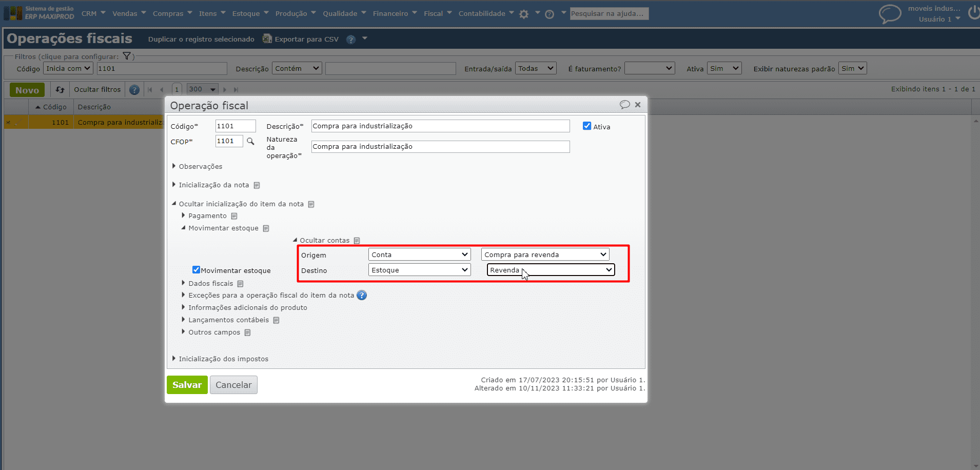Click the Pesquisar na ajuda search box

(609, 14)
